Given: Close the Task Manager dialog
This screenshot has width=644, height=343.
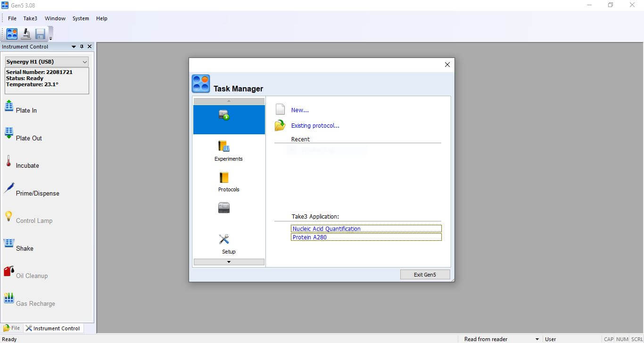Looking at the screenshot, I should [447, 65].
